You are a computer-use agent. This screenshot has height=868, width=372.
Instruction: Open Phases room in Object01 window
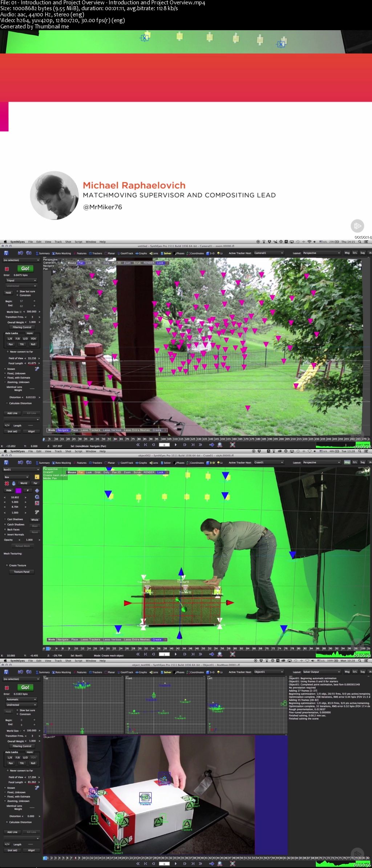pyautogui.click(x=179, y=672)
